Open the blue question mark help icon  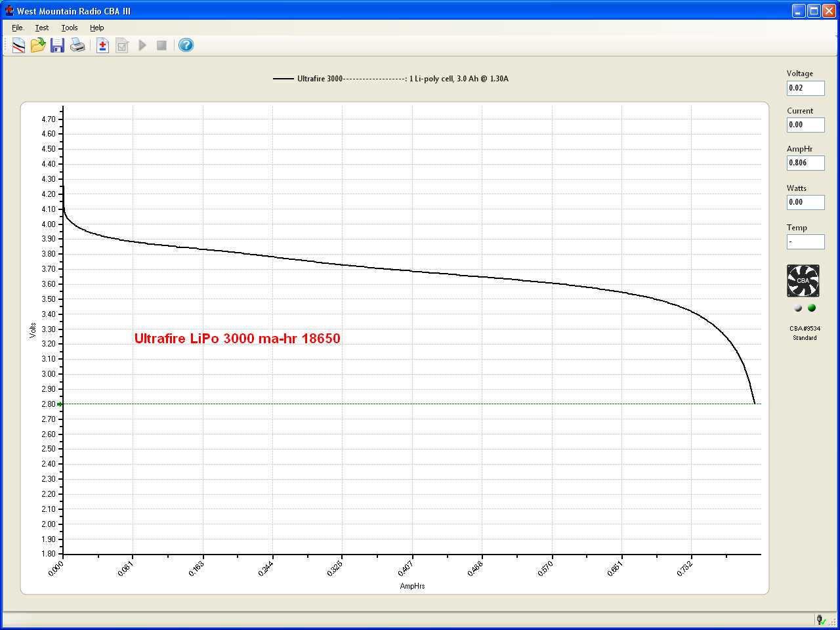click(186, 45)
